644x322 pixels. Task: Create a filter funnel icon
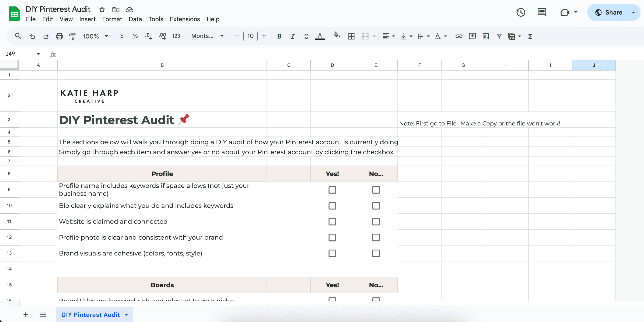499,36
